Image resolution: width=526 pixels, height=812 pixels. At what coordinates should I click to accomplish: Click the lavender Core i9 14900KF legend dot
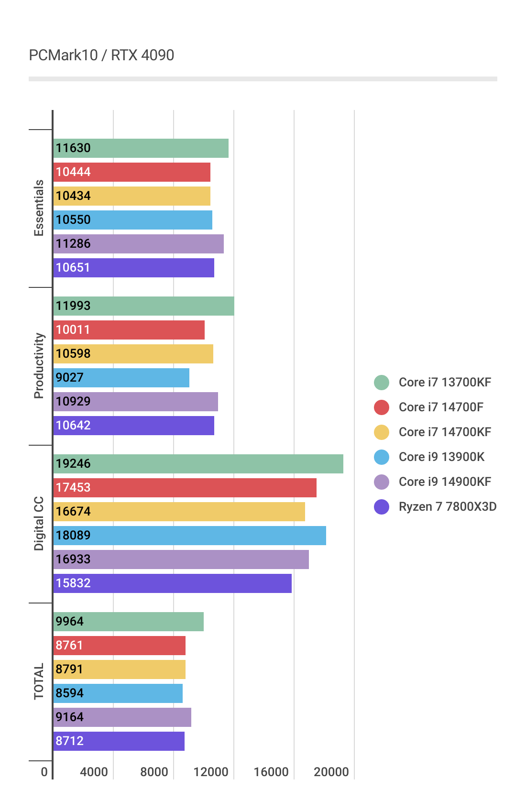pos(382,482)
